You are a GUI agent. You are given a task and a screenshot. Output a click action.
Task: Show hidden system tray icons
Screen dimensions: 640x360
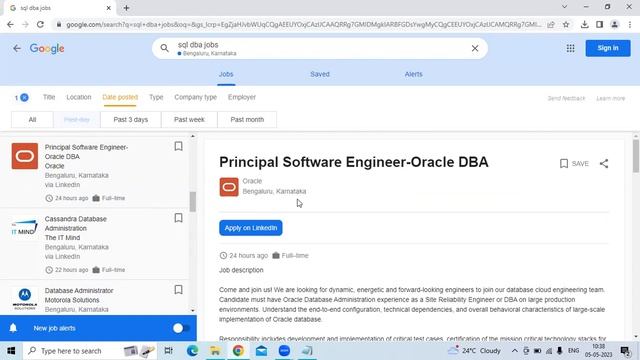coord(514,351)
